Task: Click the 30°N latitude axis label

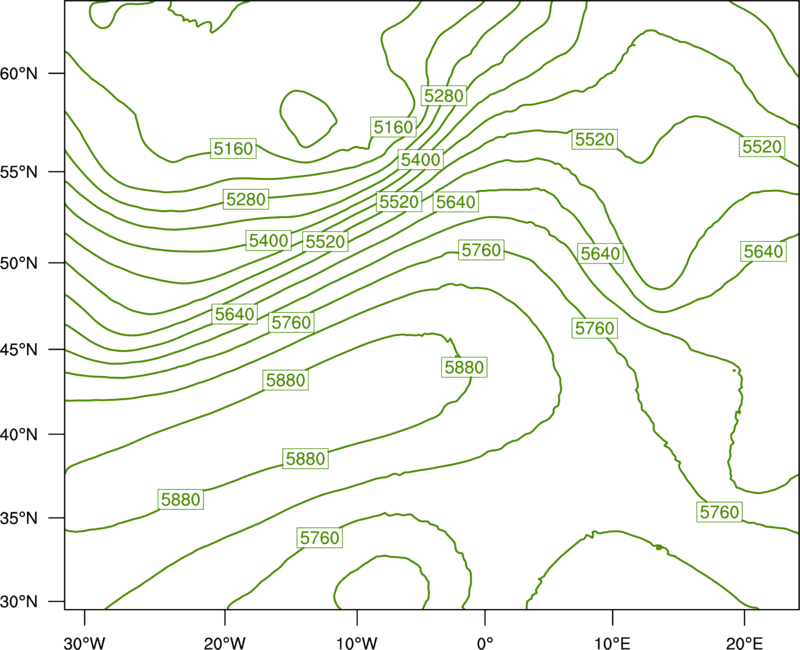Action: (19, 602)
